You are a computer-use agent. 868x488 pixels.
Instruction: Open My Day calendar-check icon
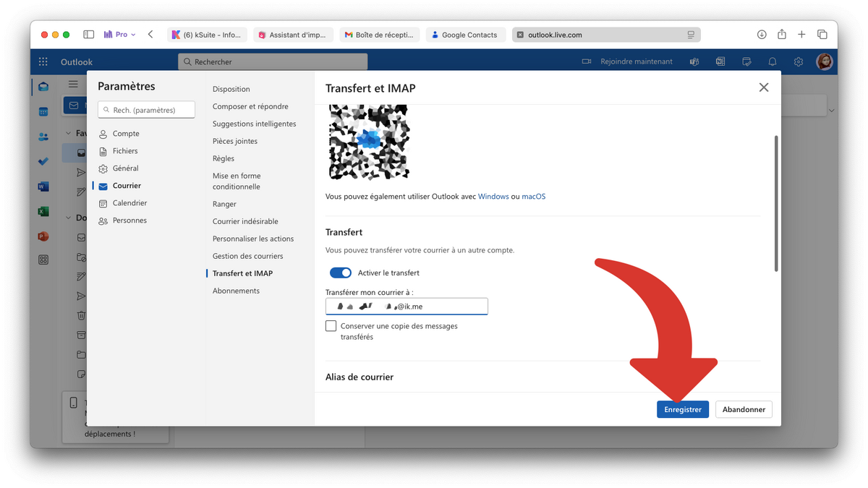(746, 61)
